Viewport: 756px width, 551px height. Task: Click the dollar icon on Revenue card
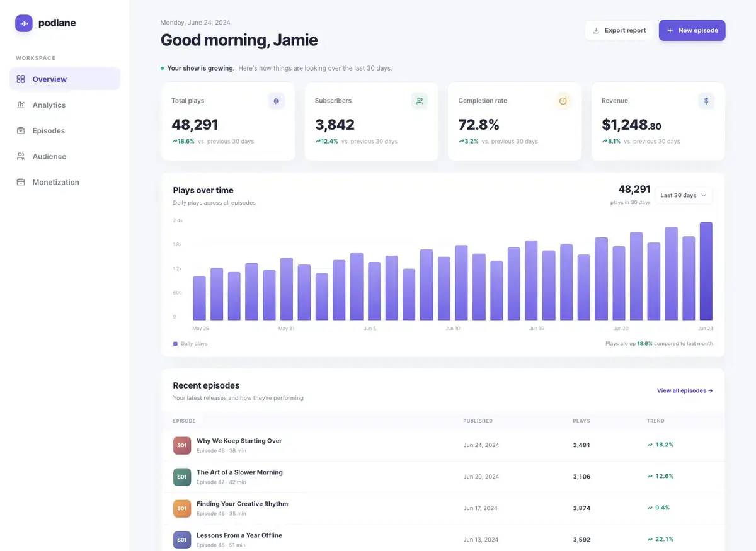[x=706, y=101]
